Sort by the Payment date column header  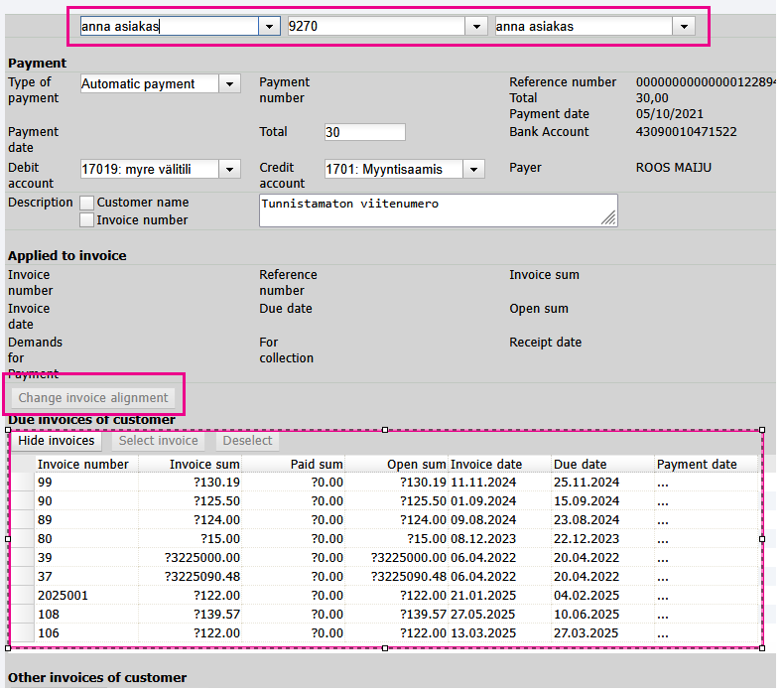coord(706,465)
